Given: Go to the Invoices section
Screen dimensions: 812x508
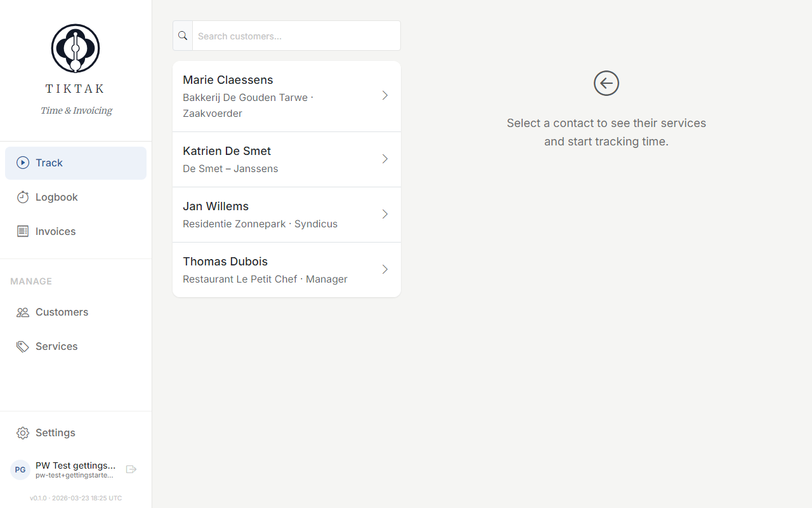Looking at the screenshot, I should pos(55,231).
